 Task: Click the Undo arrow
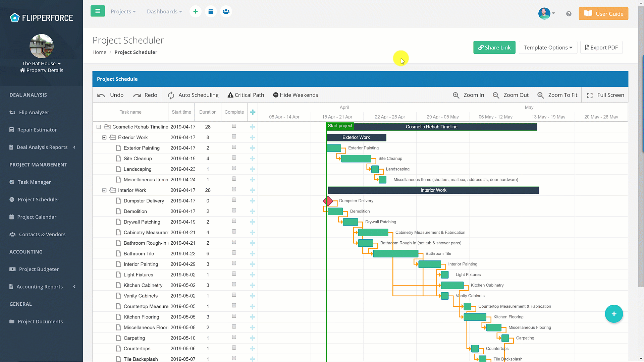coord(101,95)
